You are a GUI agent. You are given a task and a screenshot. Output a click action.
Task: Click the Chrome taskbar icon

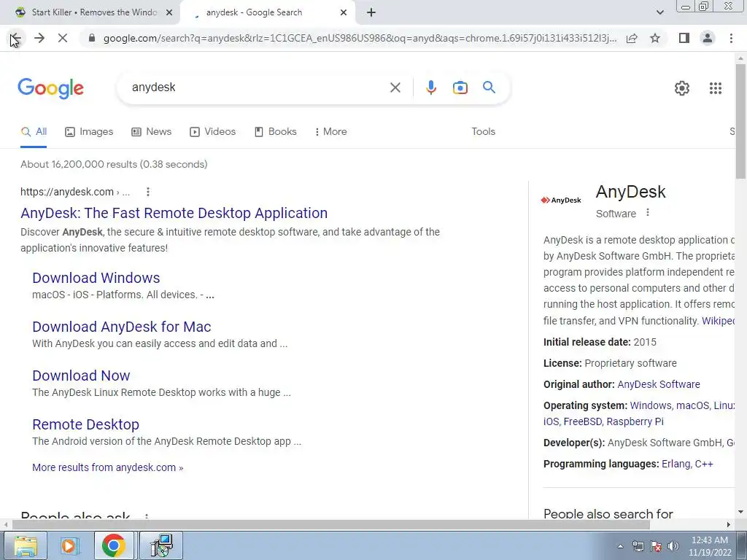[x=113, y=545]
